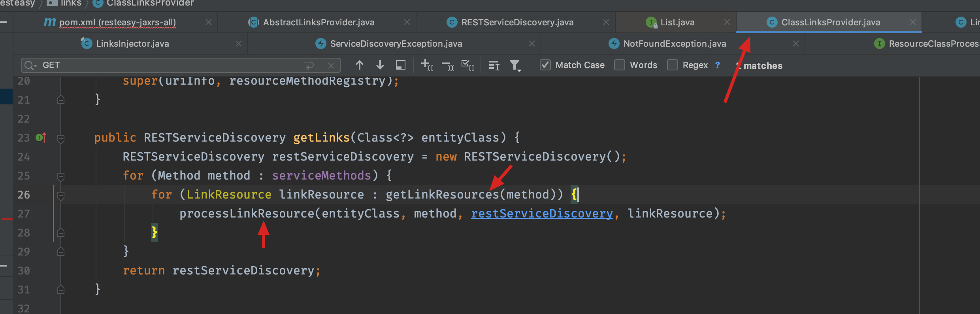Click the implements-method gutter icon on line 23
This screenshot has height=314, width=980.
(41, 138)
